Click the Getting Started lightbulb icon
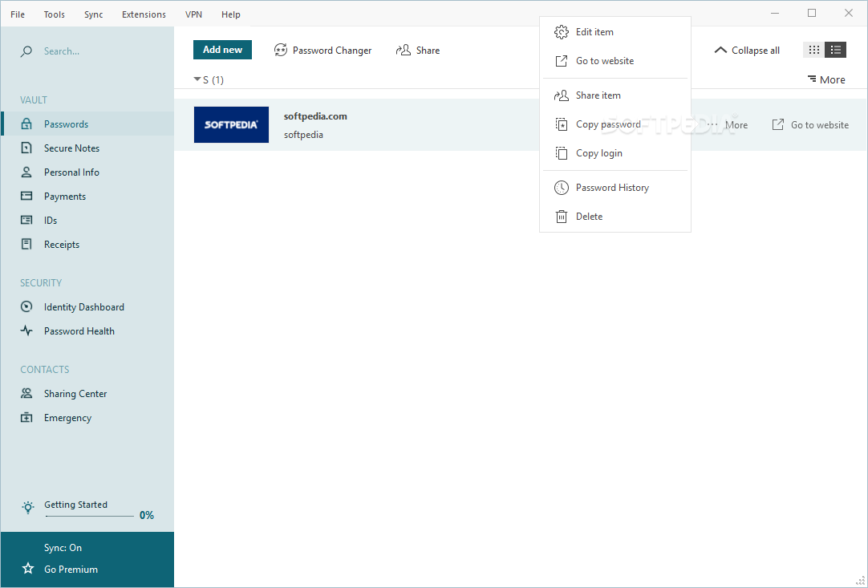 click(28, 507)
